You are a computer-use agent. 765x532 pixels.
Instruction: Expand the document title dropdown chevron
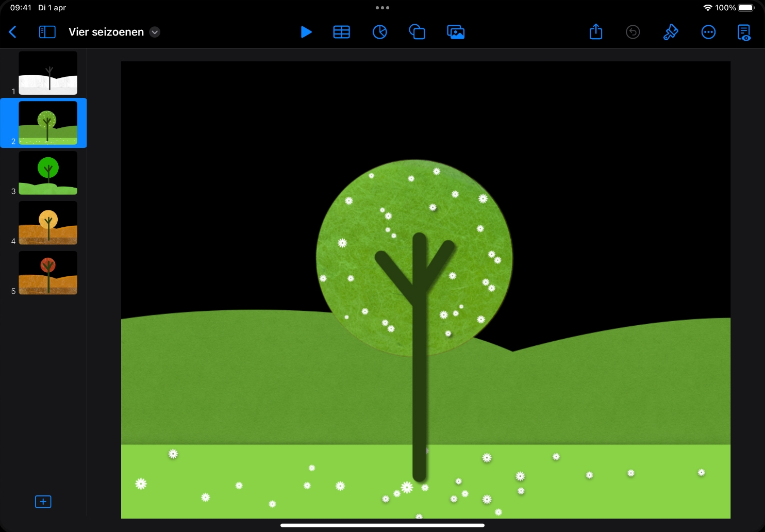(x=155, y=32)
